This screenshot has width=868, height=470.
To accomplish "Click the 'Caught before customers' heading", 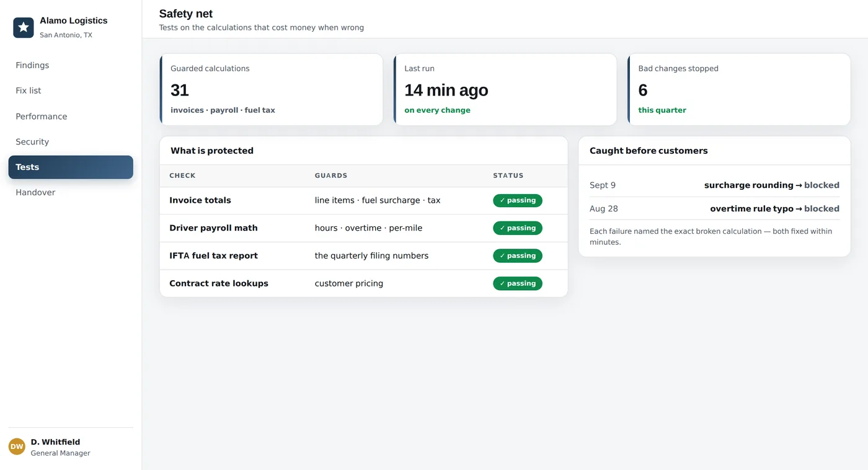I will 649,151.
